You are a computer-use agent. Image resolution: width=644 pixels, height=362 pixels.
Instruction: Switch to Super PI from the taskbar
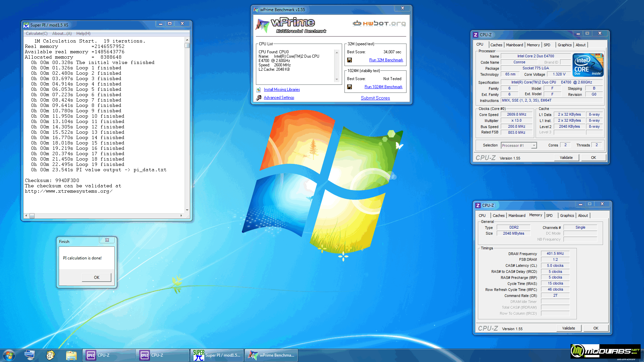coord(217,355)
